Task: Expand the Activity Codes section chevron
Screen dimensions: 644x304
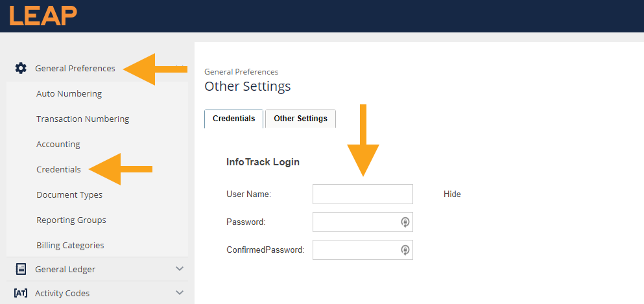Action: coord(180,293)
